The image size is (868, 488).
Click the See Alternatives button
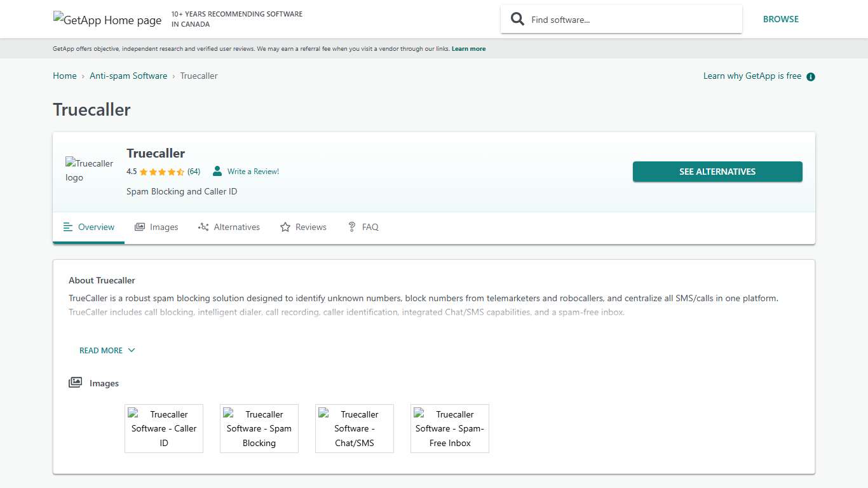(717, 172)
